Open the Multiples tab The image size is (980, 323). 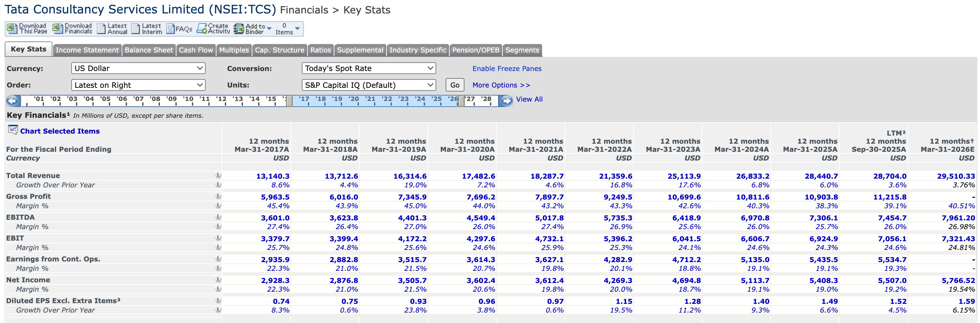coord(234,50)
